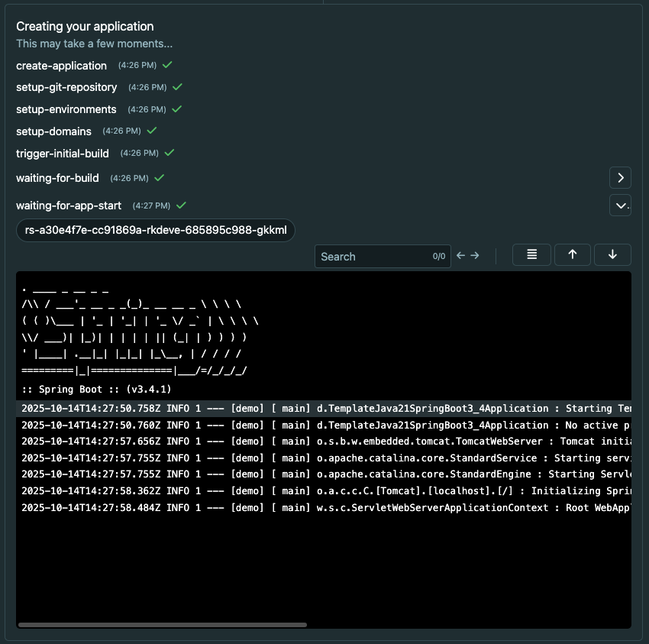Click the next-match right arrow beside Search

pos(476,256)
